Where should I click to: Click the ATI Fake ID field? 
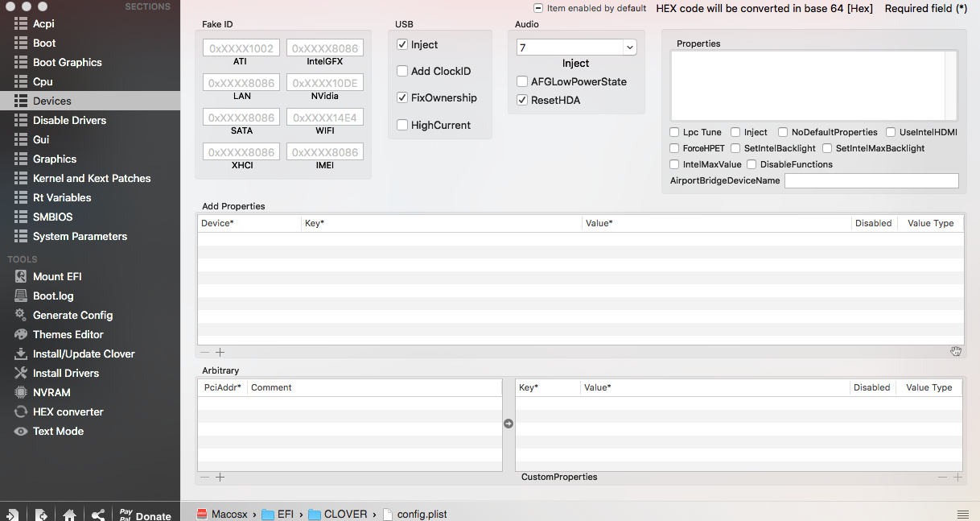coord(240,48)
